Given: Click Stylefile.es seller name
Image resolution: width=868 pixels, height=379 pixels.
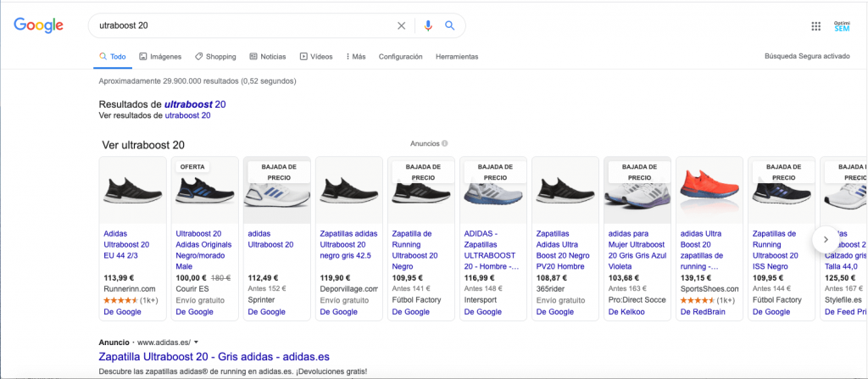Looking at the screenshot, I should (x=844, y=300).
